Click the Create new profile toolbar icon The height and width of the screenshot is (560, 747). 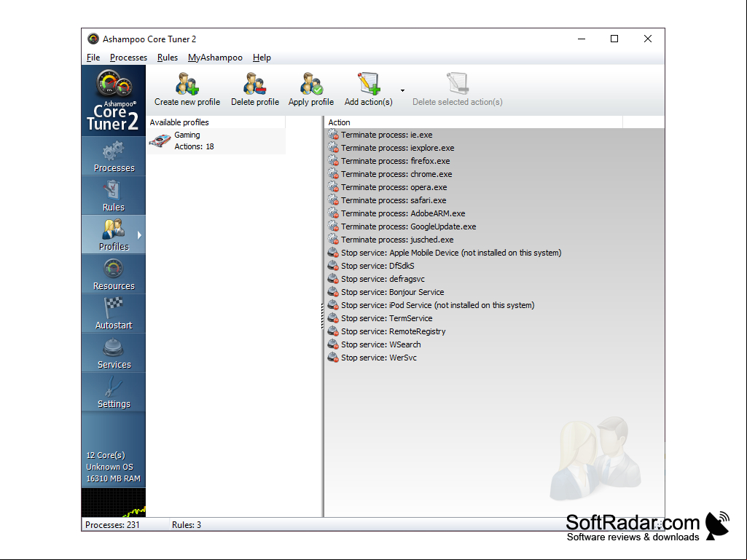[187, 83]
